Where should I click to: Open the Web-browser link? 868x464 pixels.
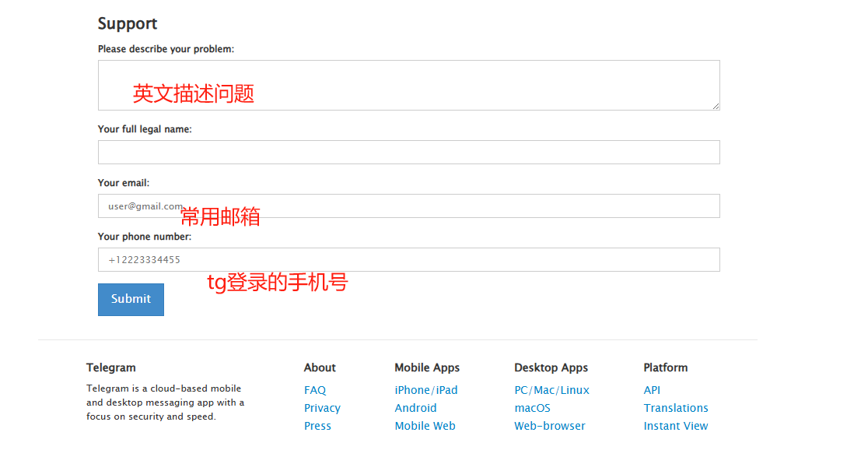[549, 426]
